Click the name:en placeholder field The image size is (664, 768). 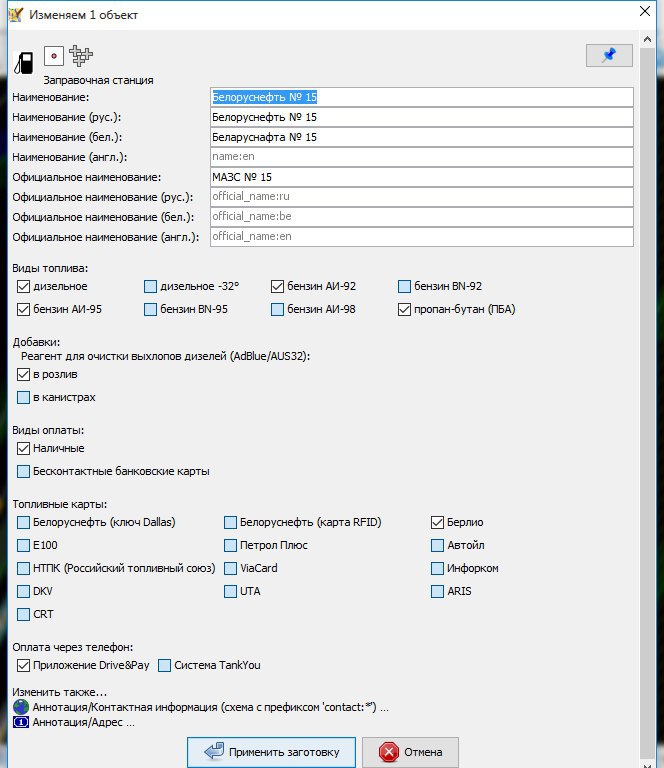click(422, 157)
